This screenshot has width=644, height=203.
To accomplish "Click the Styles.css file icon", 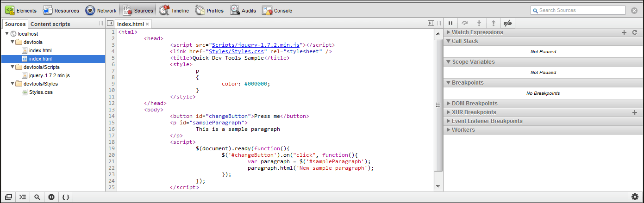I will [25, 92].
